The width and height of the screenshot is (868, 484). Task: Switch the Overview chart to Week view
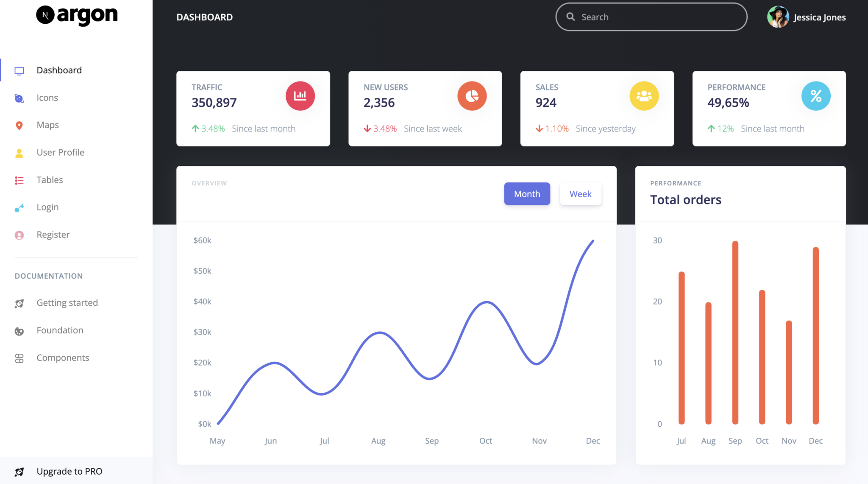[x=580, y=193]
